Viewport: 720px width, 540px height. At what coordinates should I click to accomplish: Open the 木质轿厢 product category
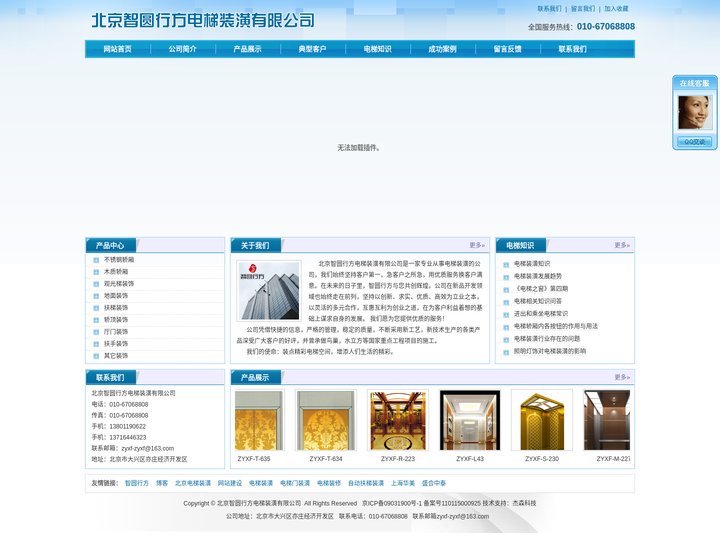click(116, 271)
